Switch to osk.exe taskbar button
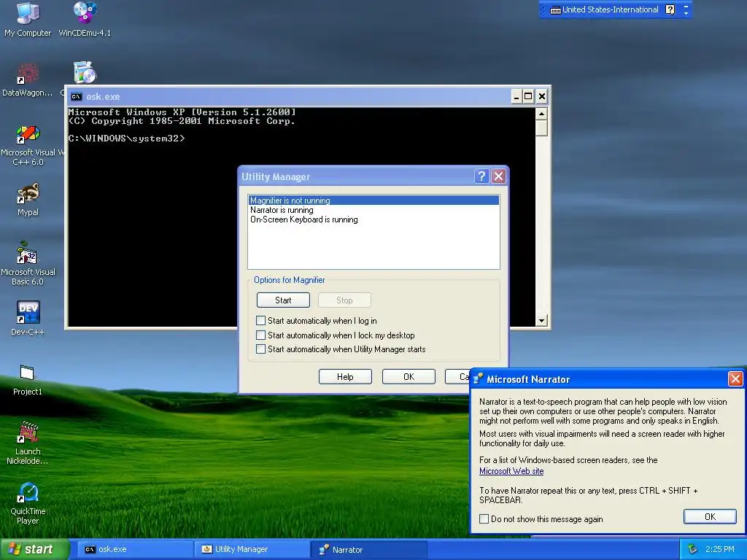 click(134, 549)
